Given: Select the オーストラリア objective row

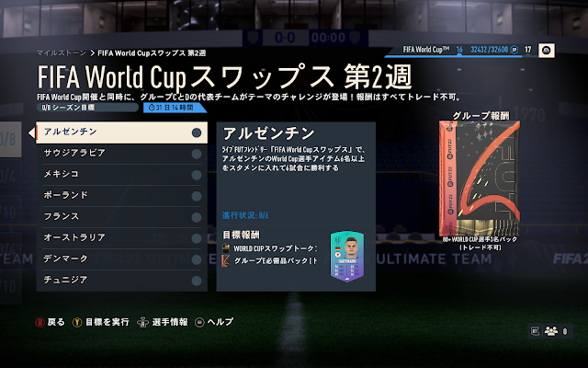Looking at the screenshot, I should [121, 238].
